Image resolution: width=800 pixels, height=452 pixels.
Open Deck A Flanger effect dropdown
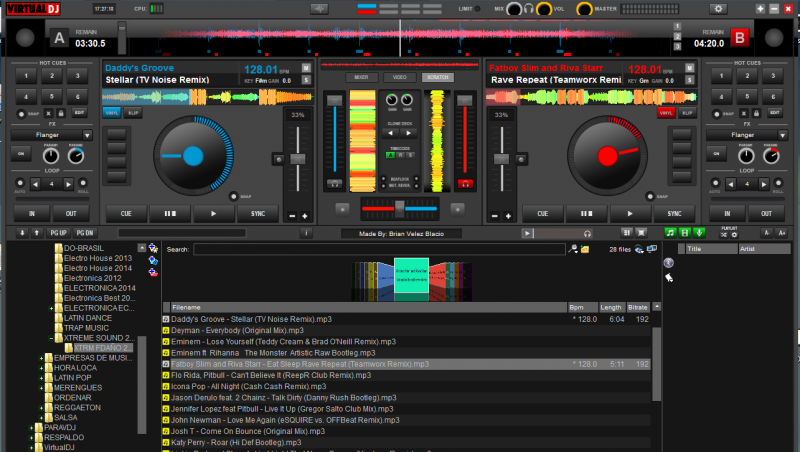[87, 135]
